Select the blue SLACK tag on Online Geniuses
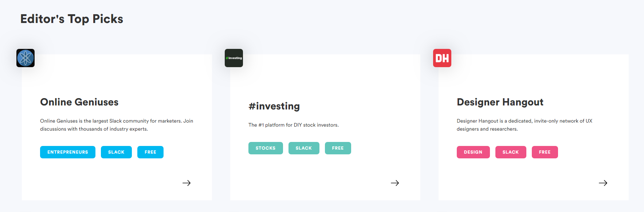Viewport: 644px width, 212px height. [116, 152]
